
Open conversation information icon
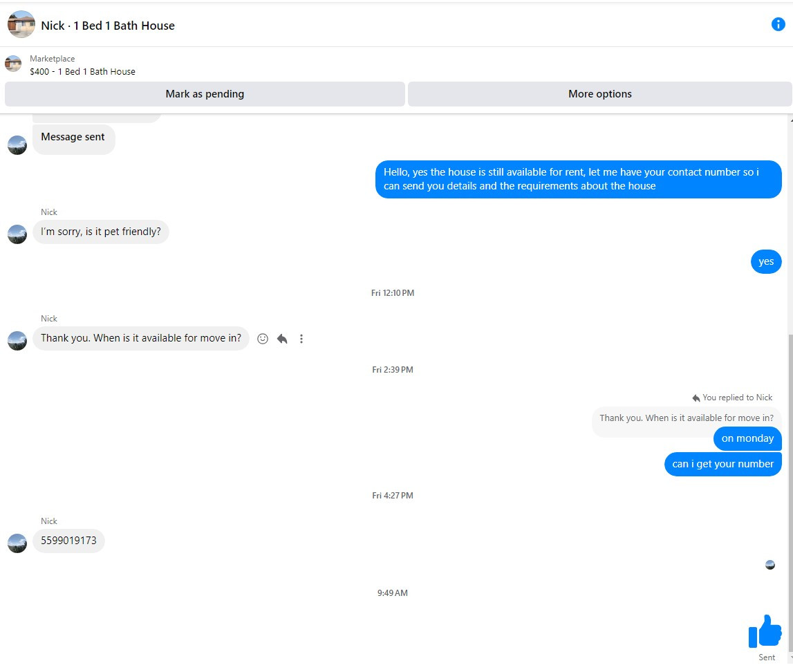pyautogui.click(x=778, y=25)
